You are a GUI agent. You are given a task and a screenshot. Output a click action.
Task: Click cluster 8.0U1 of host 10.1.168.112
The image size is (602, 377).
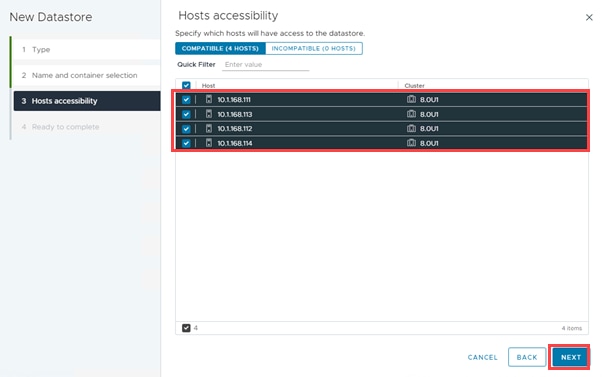(x=429, y=128)
